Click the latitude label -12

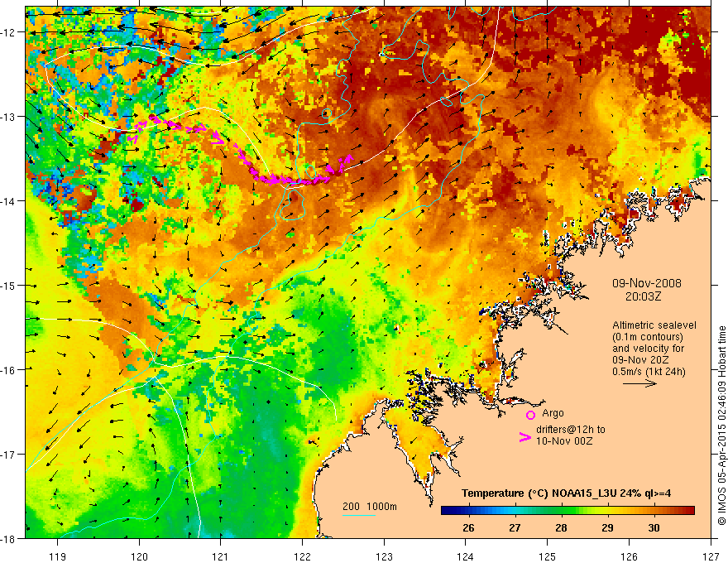coord(9,32)
